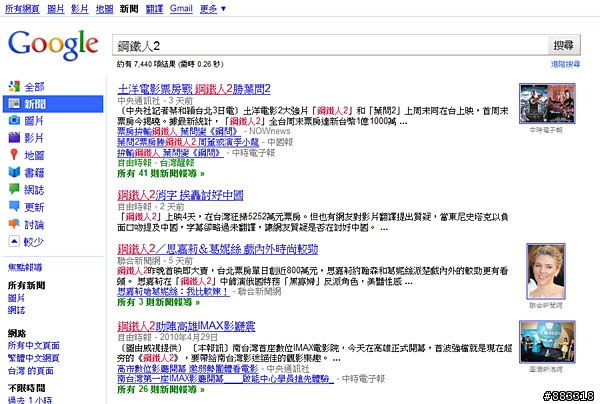Click the 圖片 camera icon in sidebar
Screen dimensions: 600x404
point(14,121)
